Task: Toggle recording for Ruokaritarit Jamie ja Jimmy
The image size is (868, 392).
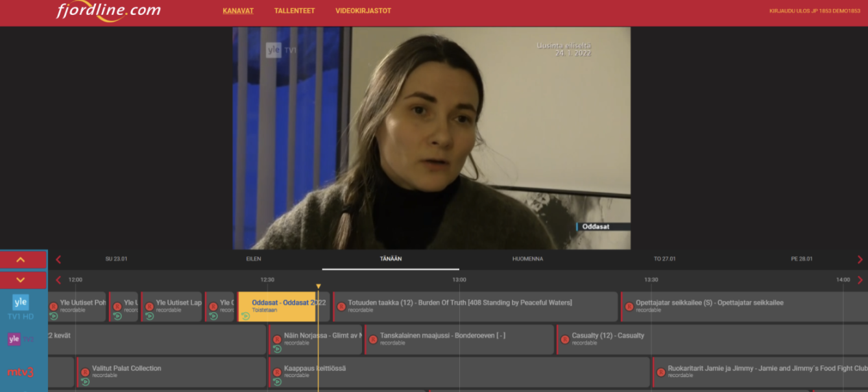Action: point(661,372)
